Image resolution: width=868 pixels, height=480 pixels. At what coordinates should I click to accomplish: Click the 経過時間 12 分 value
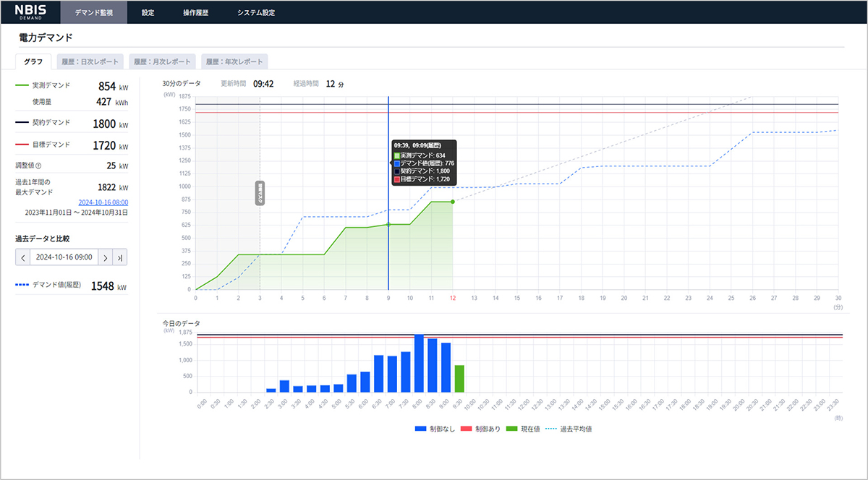click(335, 84)
